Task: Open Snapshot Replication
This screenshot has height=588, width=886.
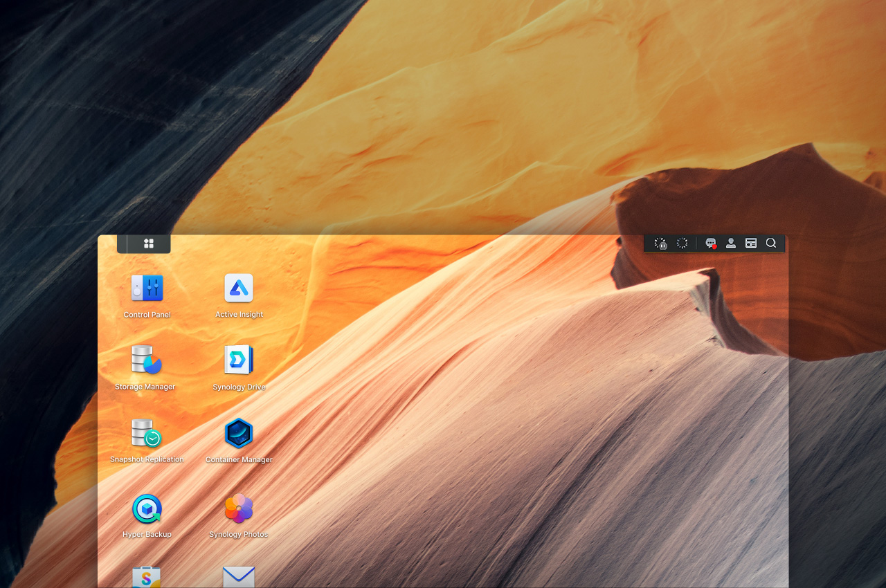Action: tap(146, 433)
